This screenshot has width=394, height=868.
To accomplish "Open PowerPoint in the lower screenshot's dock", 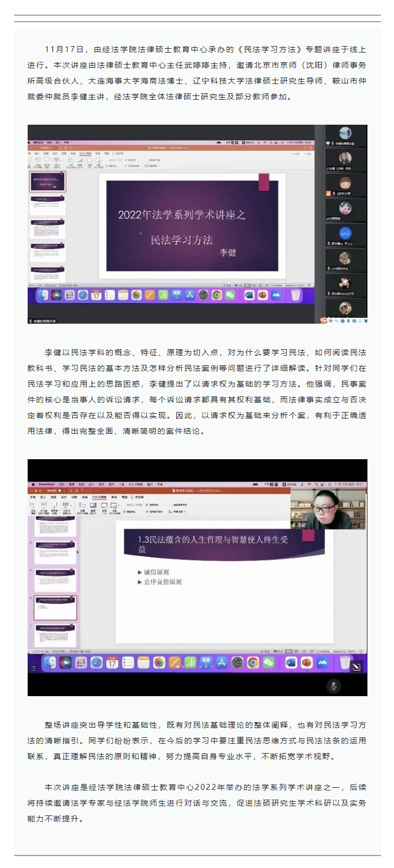I will [307, 663].
